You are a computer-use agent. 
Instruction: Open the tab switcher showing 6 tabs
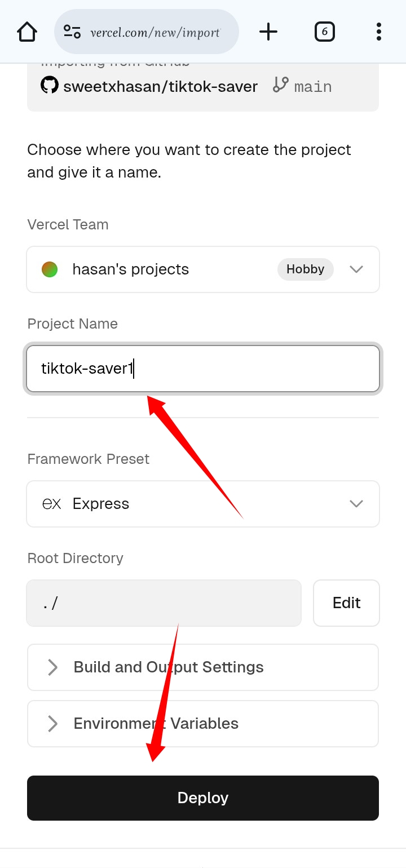(x=324, y=32)
